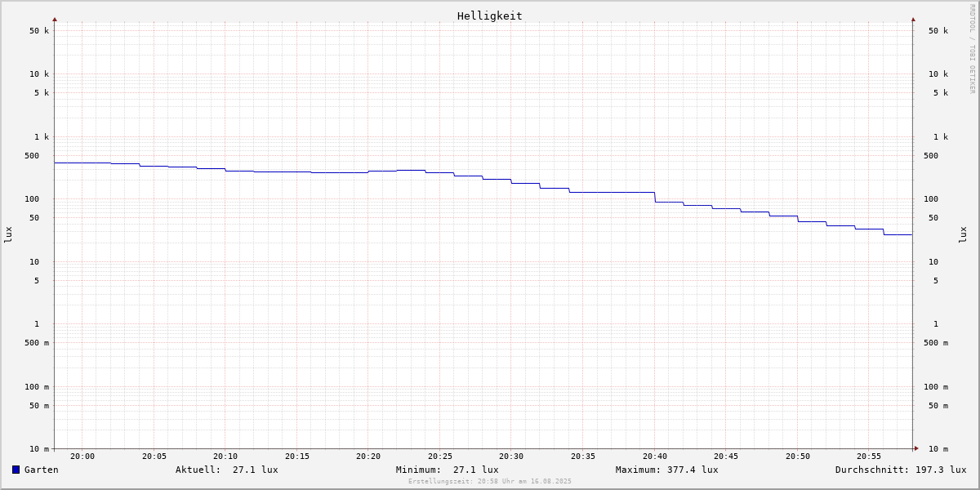Click the Aktuell: 27.1 lux value
The height and width of the screenshot is (490, 980).
(x=227, y=470)
